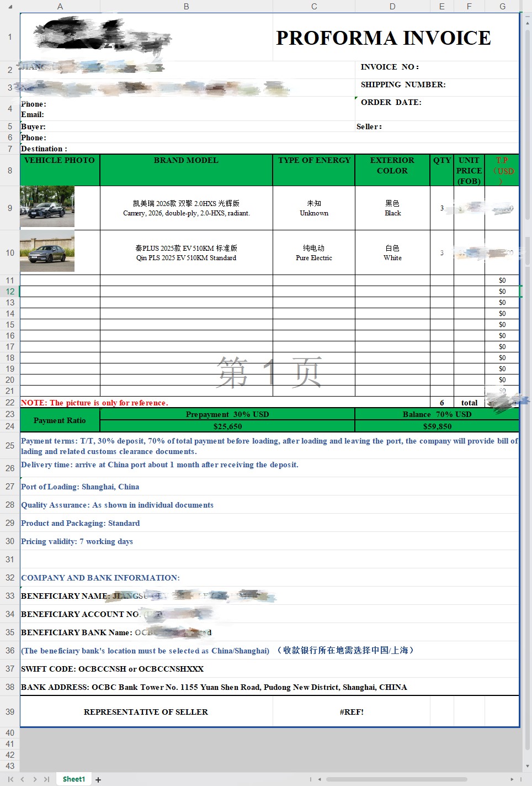Click horizontal scrollbar right arrow
The width and height of the screenshot is (532, 786).
512,779
